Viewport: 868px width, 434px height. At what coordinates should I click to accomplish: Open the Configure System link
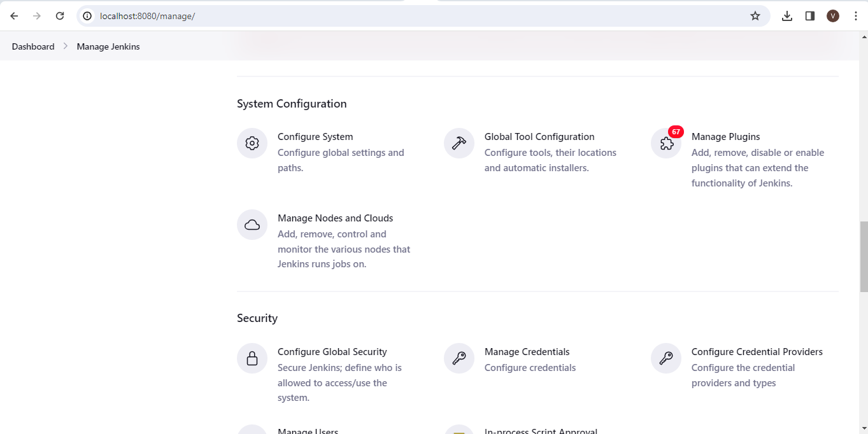point(315,137)
